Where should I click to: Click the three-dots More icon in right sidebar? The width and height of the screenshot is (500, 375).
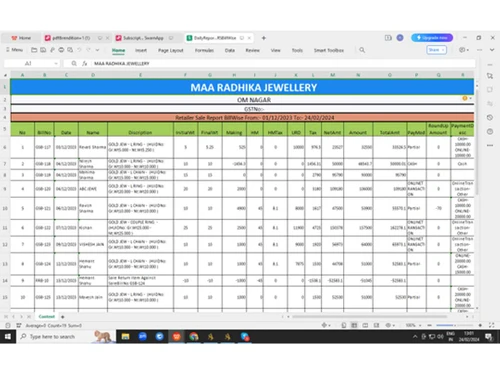click(x=490, y=145)
